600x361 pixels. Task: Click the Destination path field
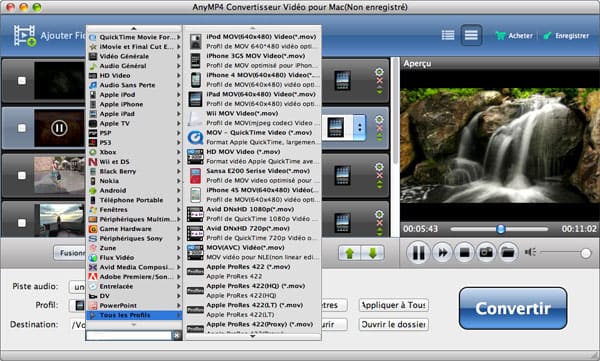pos(77,325)
